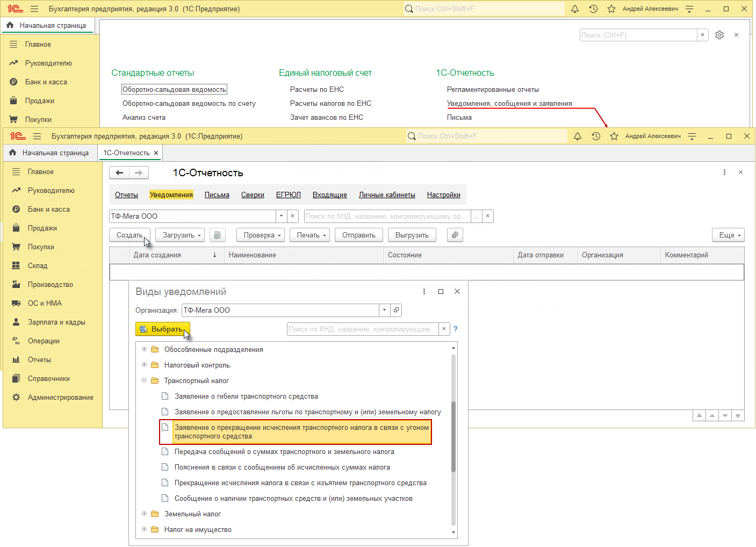
Task: Select Сообщение о наличии транспортных средств item
Action: [293, 498]
